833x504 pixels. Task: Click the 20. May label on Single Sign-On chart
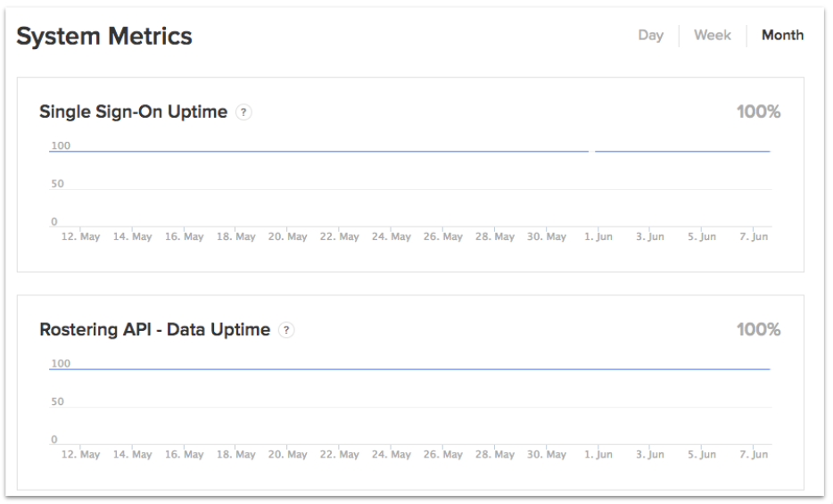click(x=287, y=237)
